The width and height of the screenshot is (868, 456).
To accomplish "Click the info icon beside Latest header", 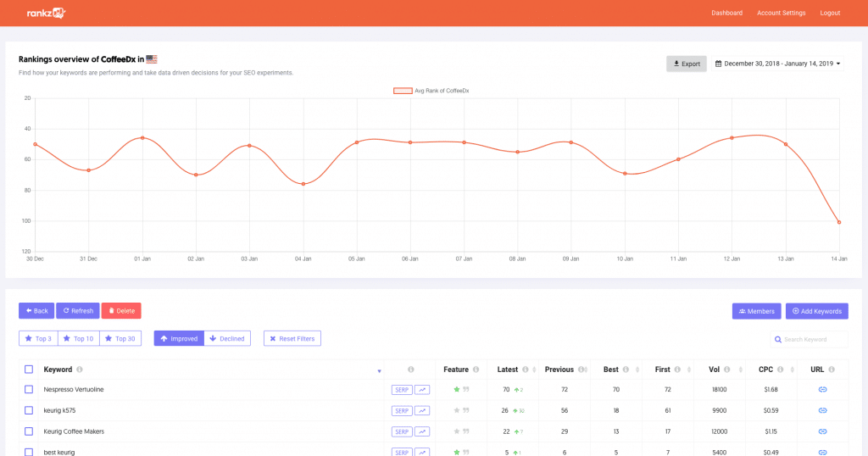I will (526, 370).
